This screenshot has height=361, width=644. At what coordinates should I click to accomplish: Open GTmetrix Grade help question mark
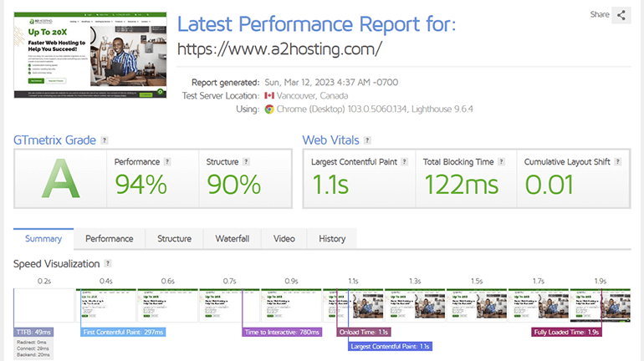(105, 140)
